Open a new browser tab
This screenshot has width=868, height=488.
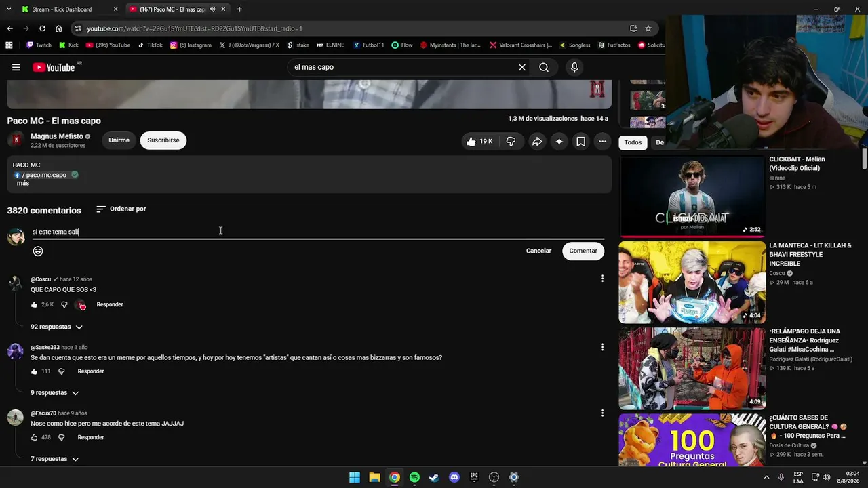point(239,9)
